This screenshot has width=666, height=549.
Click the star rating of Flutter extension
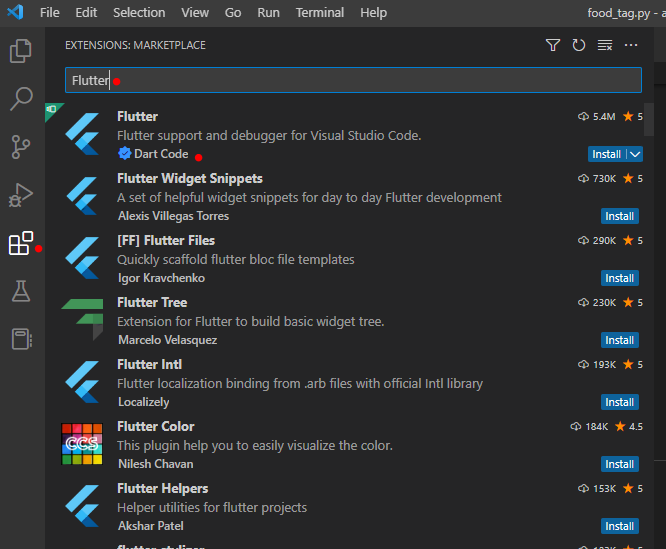(x=633, y=116)
